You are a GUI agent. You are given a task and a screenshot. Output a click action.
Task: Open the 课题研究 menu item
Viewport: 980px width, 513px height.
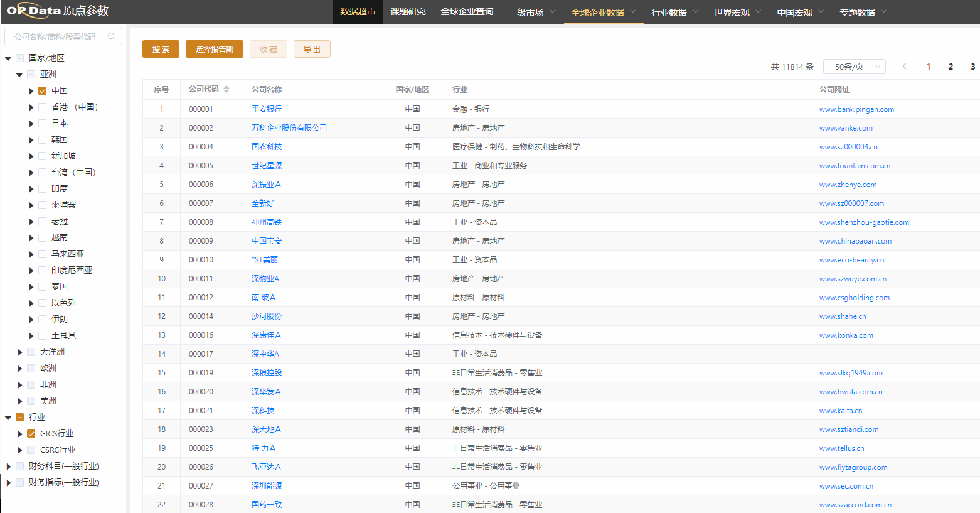(x=408, y=12)
